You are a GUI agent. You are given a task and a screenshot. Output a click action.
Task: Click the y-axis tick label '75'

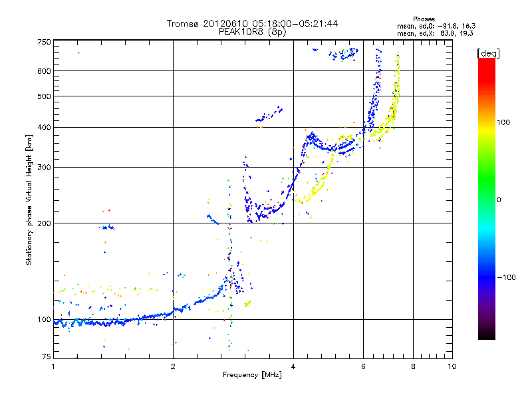[47, 356]
